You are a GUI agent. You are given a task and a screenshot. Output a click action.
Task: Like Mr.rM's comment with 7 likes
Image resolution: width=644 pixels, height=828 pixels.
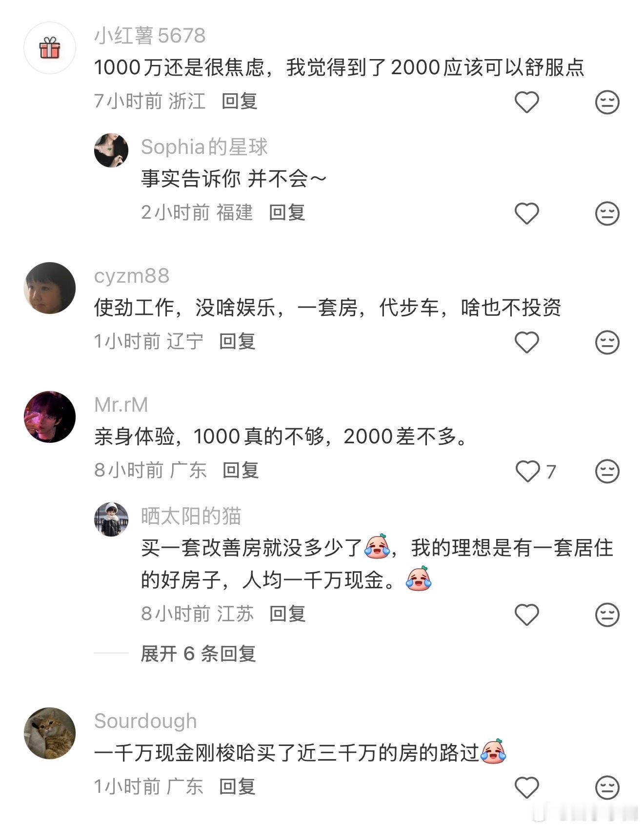coord(528,471)
